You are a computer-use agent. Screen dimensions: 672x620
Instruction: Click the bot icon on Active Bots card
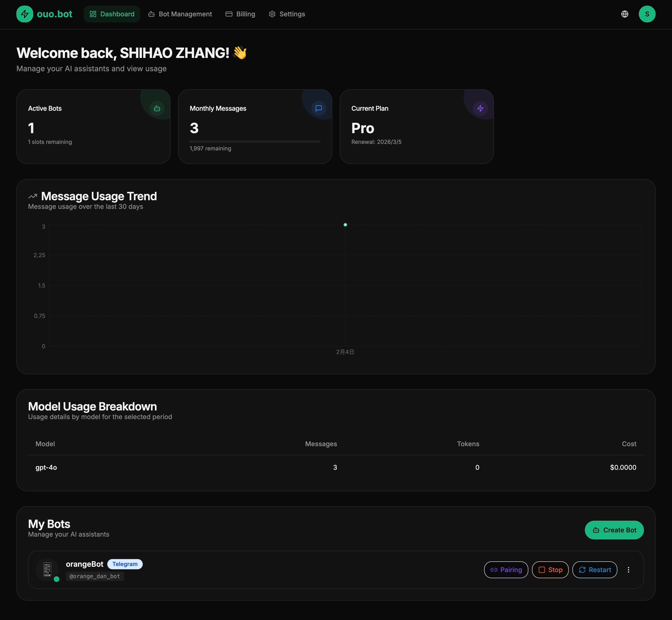pos(157,108)
